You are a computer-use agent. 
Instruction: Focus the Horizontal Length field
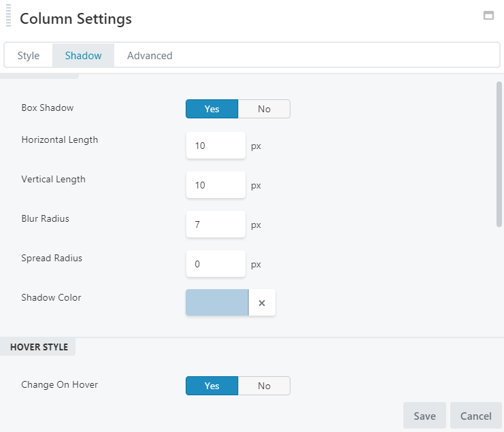coord(216,146)
